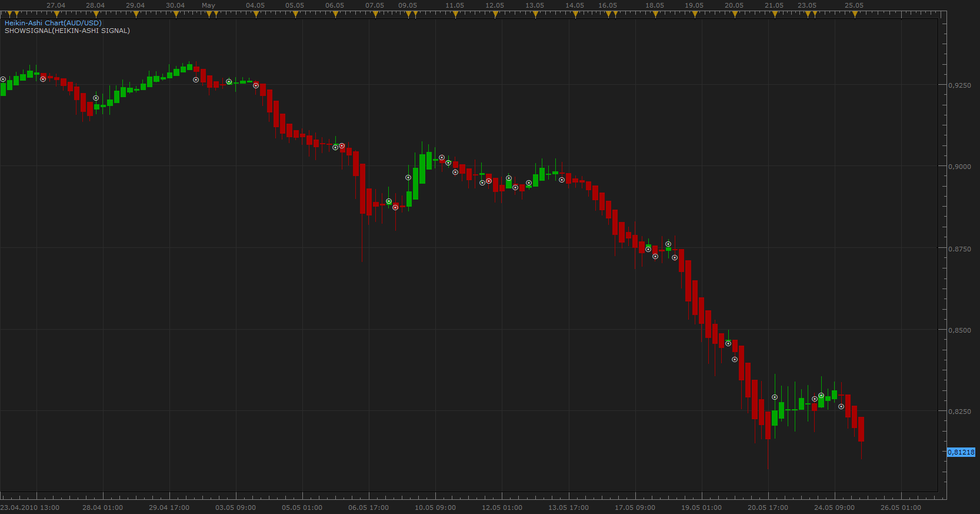Click the orange day marker under 28.04
The width and height of the screenshot is (980, 514).
point(96,14)
